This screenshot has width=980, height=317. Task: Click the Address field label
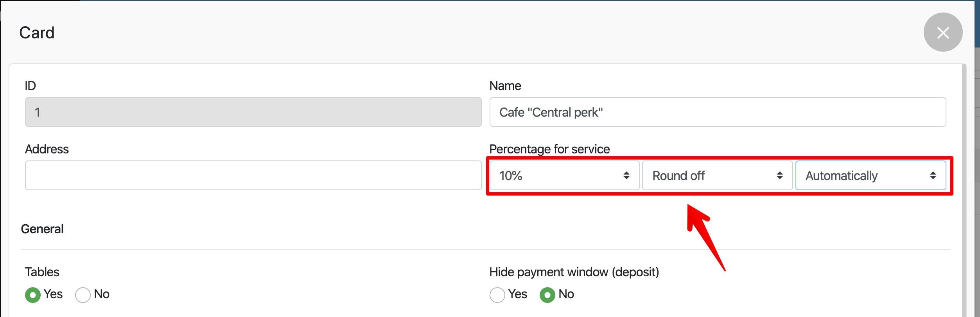(47, 149)
